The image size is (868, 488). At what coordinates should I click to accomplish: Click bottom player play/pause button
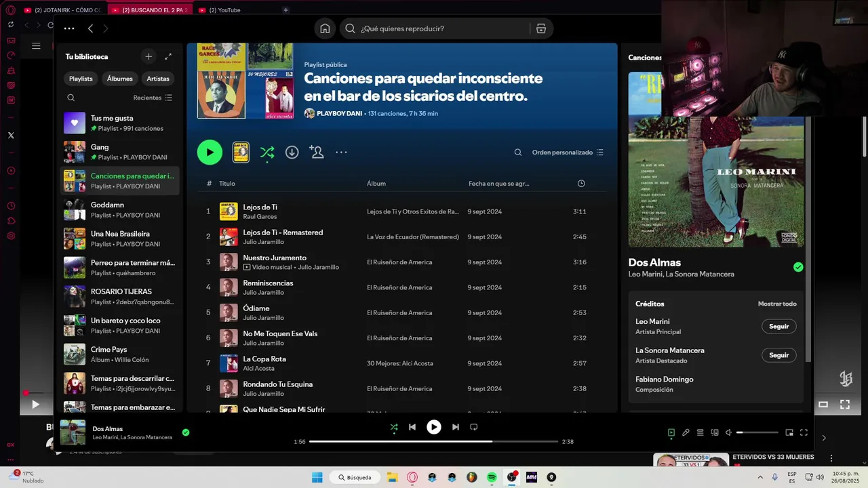tap(433, 427)
